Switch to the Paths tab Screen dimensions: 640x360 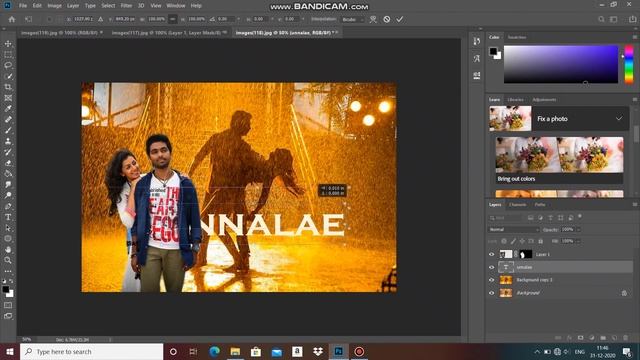click(x=540, y=204)
